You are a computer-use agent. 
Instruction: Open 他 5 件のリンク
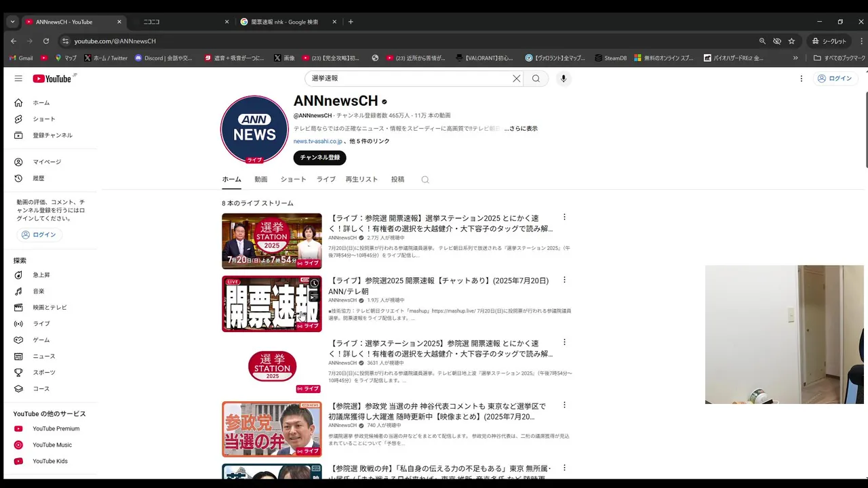tap(370, 142)
